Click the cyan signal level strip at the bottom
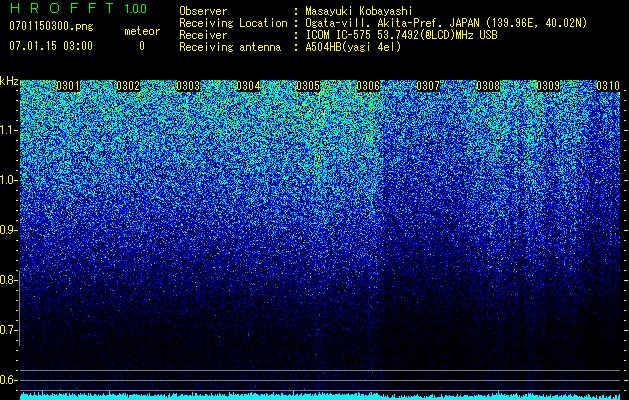The width and height of the screenshot is (629, 400). click(x=320, y=396)
